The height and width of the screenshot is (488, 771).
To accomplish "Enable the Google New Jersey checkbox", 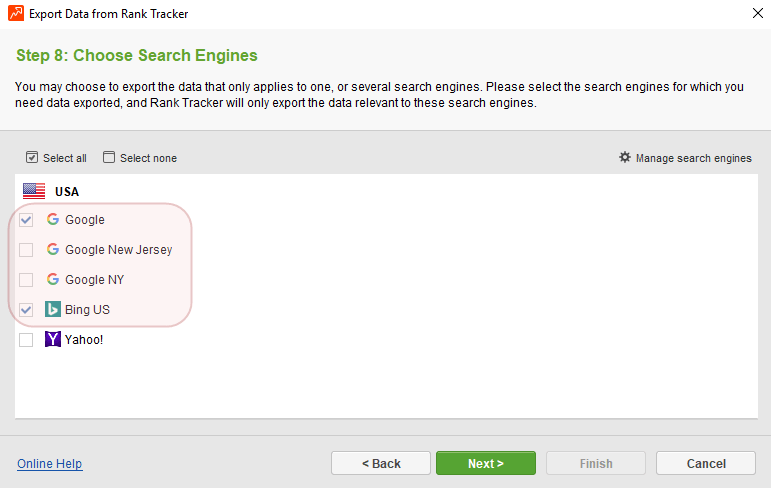I will [26, 250].
